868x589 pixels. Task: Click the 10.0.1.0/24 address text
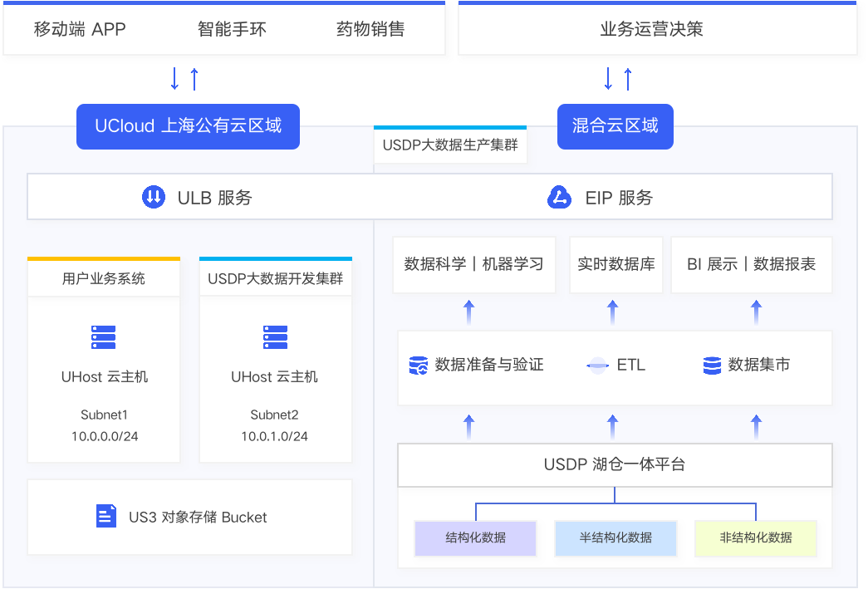tap(275, 436)
